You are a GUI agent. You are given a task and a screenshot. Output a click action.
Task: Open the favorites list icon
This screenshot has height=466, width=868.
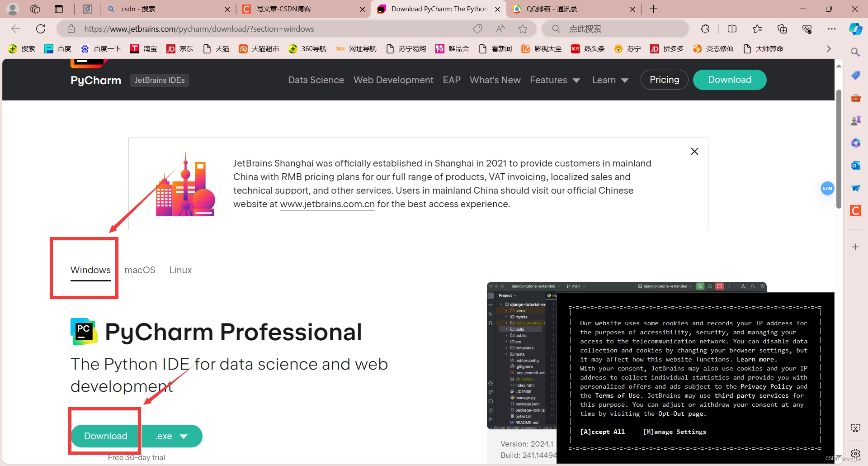757,29
